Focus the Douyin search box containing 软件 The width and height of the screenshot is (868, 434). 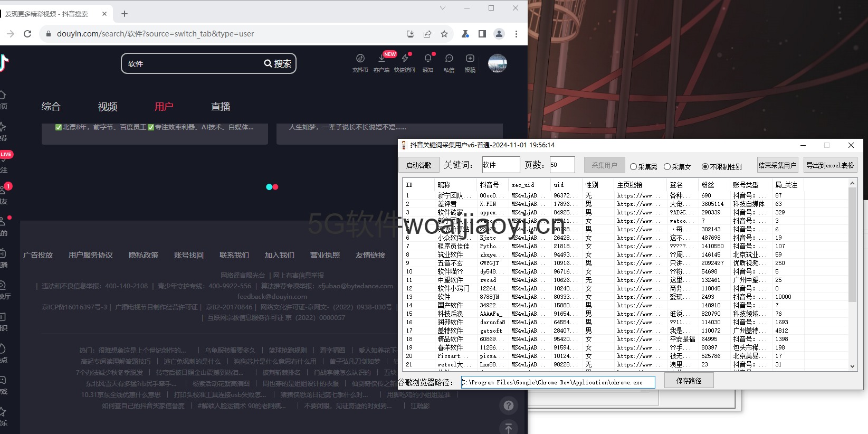[x=193, y=63]
